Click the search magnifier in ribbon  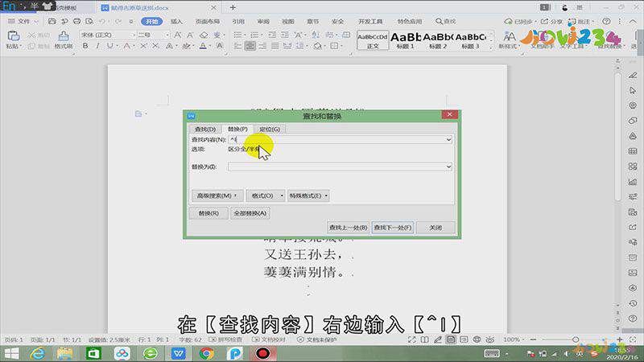click(x=439, y=21)
